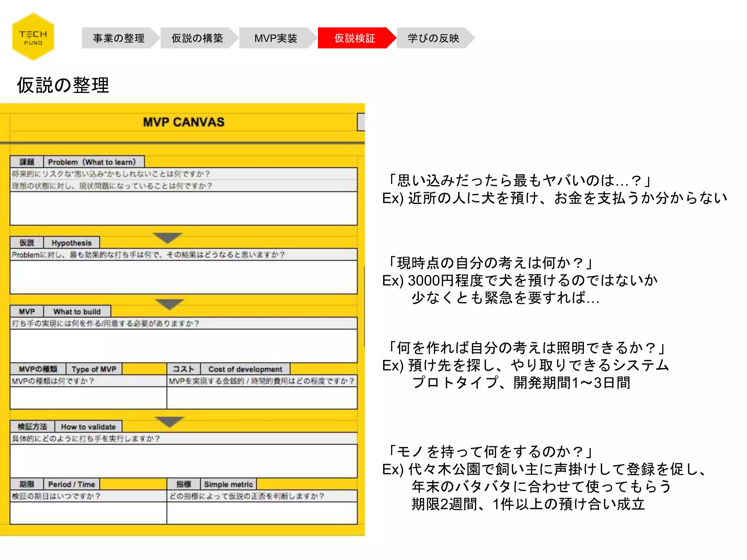The width and height of the screenshot is (747, 560).
Task: Click the 検証方法 label cell
Action: [x=32, y=427]
